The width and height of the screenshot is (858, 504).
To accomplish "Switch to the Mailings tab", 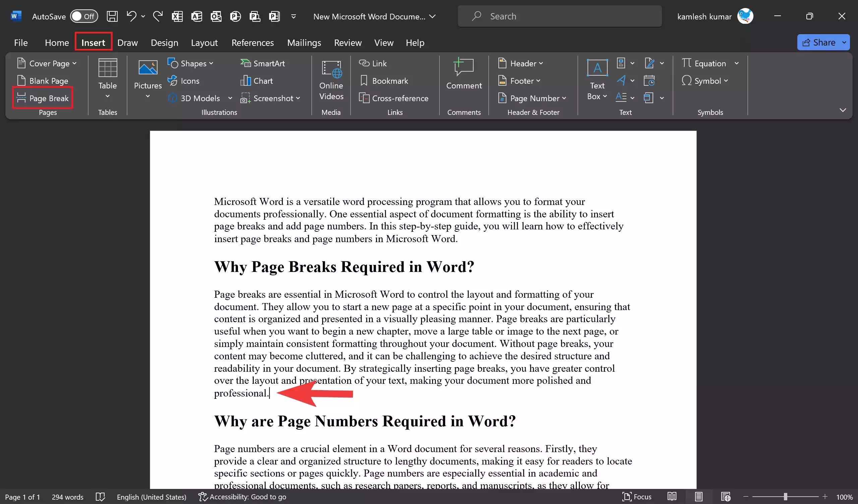I will [304, 43].
